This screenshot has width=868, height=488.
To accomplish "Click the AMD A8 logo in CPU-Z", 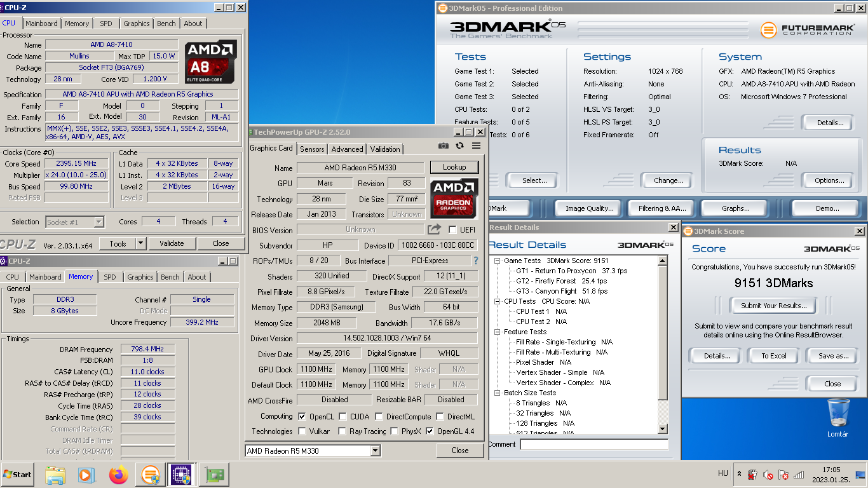I will [211, 62].
